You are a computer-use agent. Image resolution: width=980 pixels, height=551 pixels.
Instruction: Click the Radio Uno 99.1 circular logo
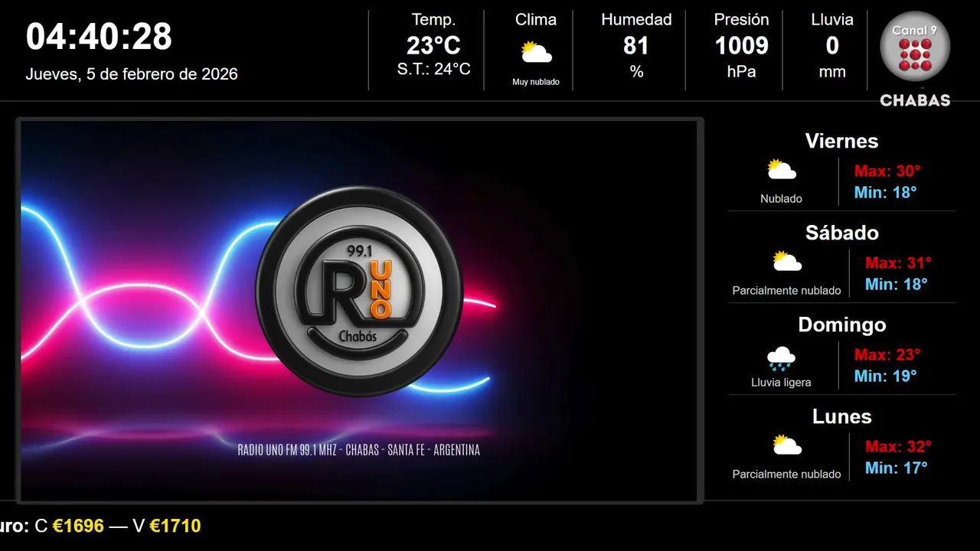(x=359, y=292)
